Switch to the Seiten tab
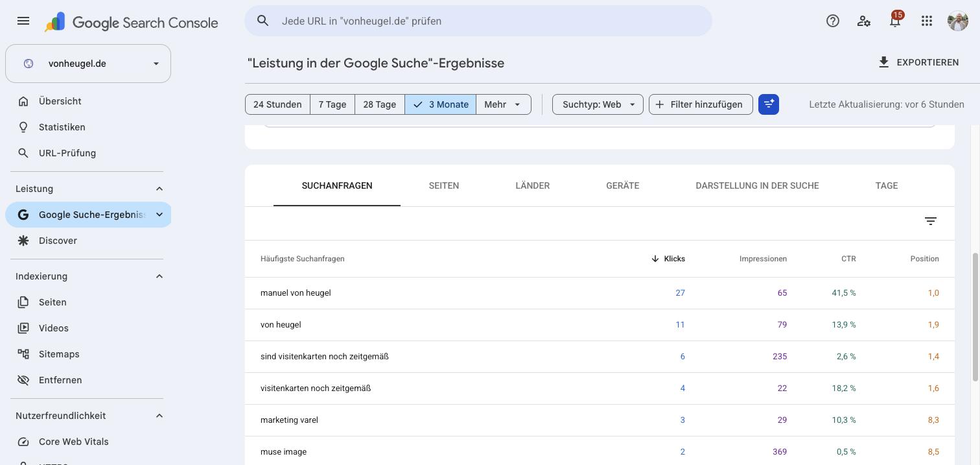 (x=444, y=185)
